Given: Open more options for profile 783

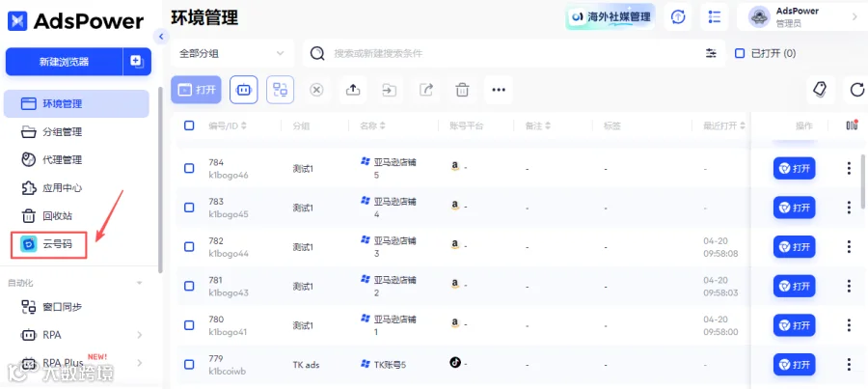Looking at the screenshot, I should (849, 208).
